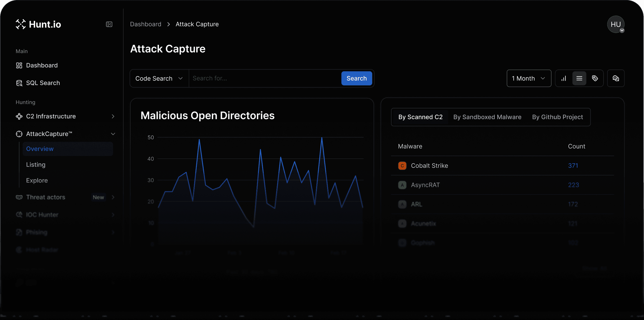Viewport: 644px width, 320px height.
Task: Switch to By Github Project tab
Action: pos(557,117)
